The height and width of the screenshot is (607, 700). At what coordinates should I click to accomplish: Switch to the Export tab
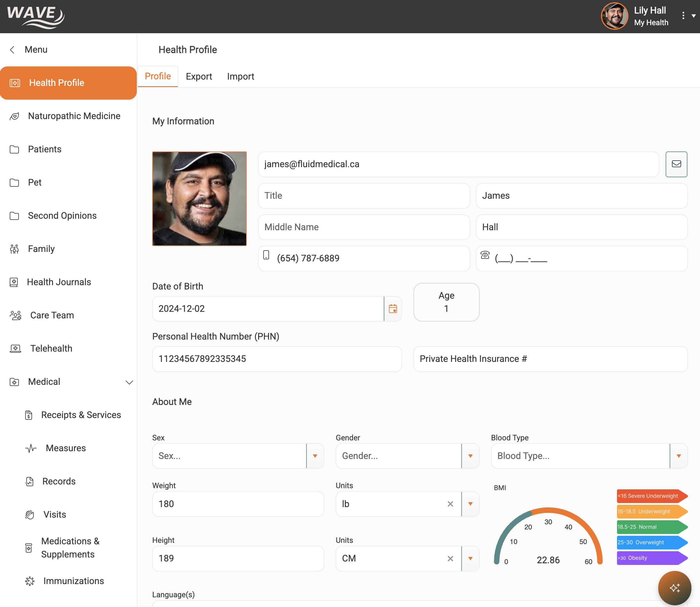(199, 76)
